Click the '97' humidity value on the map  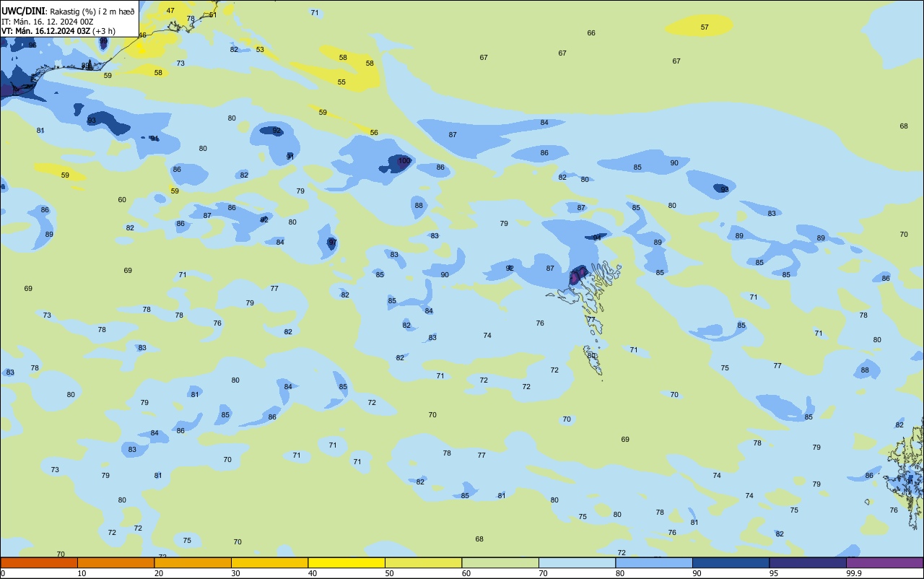coord(333,242)
